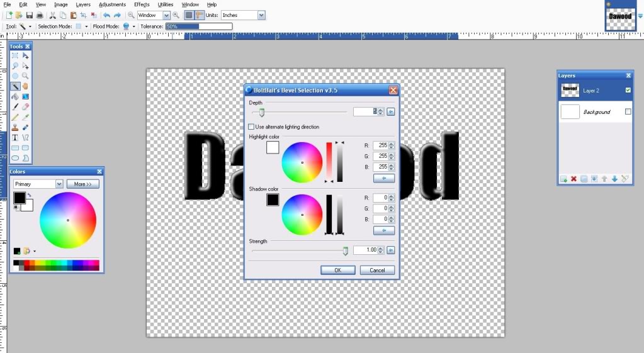Open layer properties icon in Layers panel
This screenshot has height=353, width=644.
tap(624, 179)
